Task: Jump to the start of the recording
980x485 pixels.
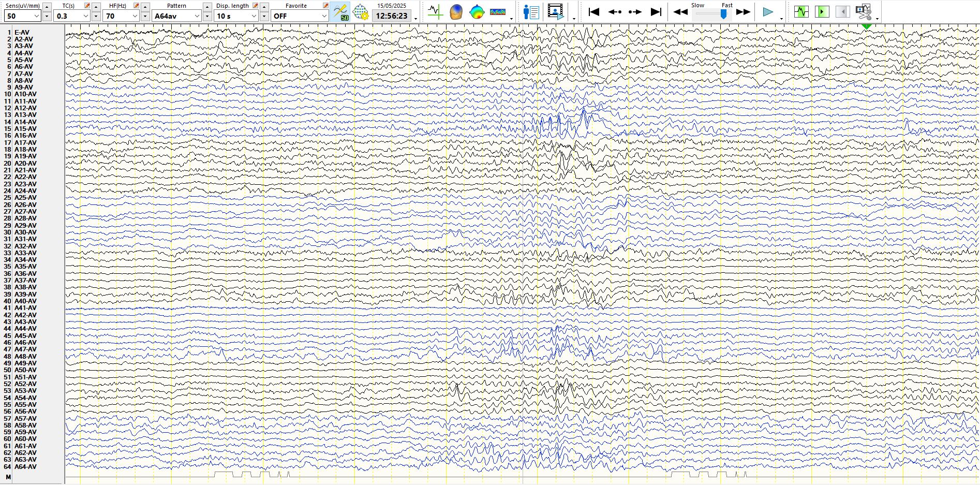Action: [594, 11]
